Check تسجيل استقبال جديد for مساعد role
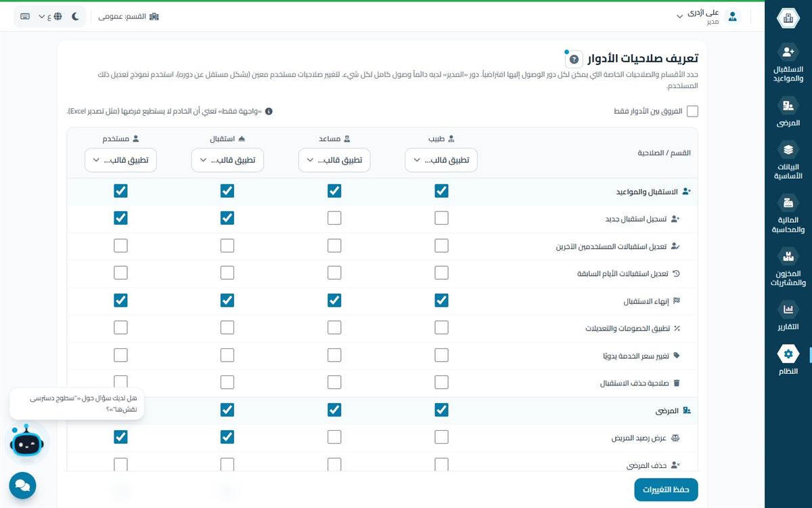This screenshot has width=812, height=508. tap(334, 218)
